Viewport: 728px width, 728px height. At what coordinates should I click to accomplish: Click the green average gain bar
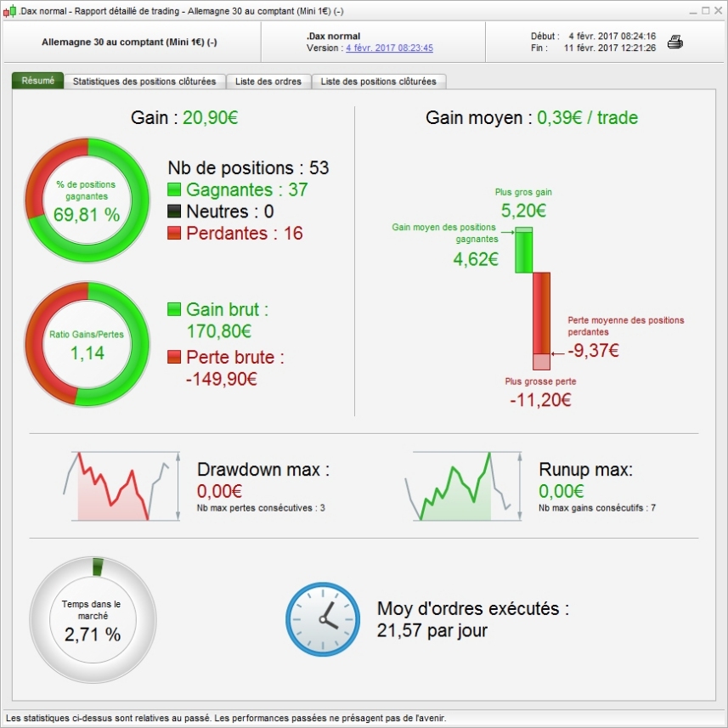[524, 250]
